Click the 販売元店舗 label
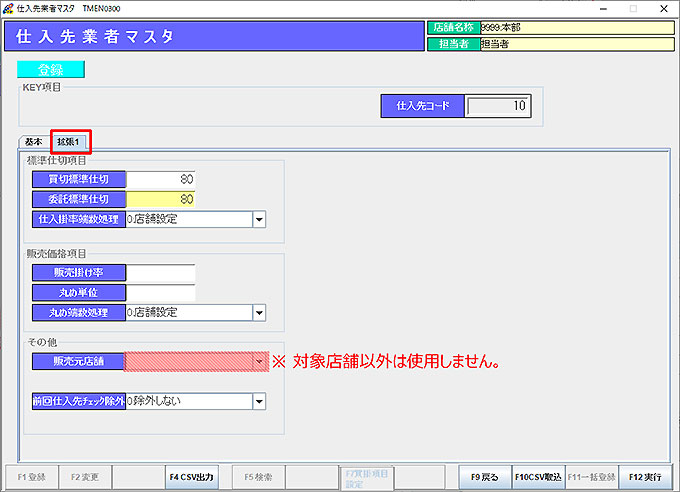The image size is (680, 492). coord(78,361)
